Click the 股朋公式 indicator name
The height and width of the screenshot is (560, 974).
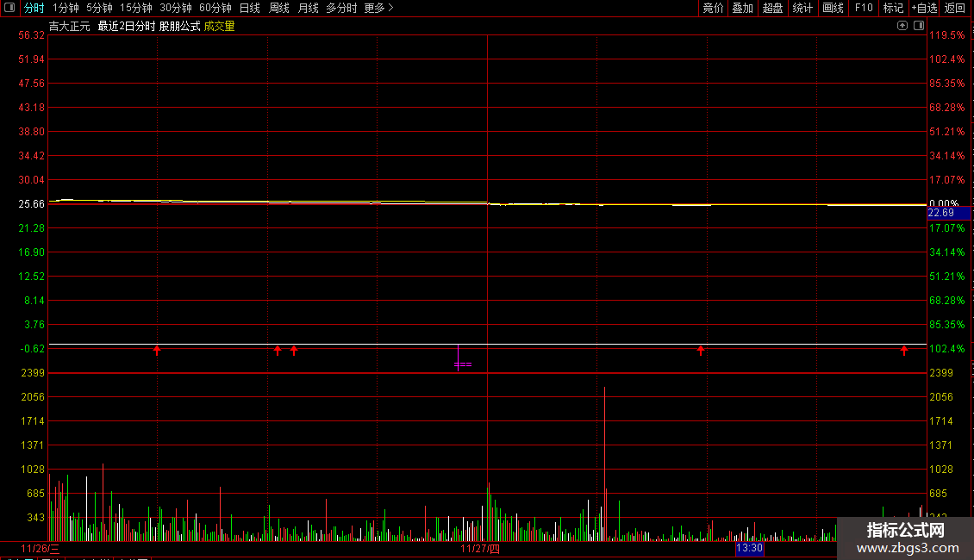179,26
